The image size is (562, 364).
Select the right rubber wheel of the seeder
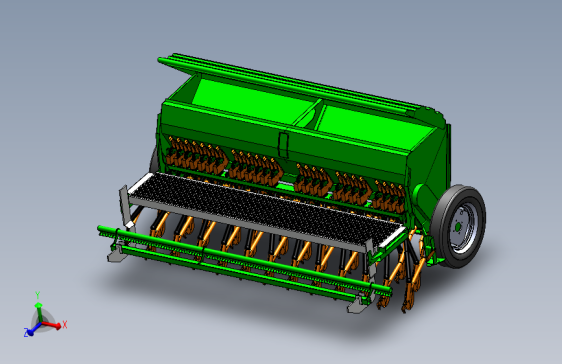click(458, 226)
